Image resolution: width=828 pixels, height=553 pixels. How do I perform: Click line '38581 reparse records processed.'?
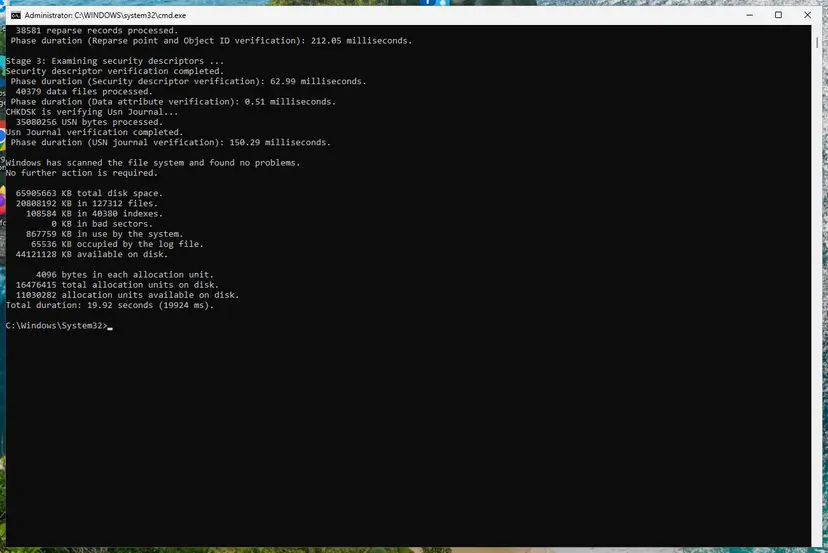pyautogui.click(x=97, y=31)
